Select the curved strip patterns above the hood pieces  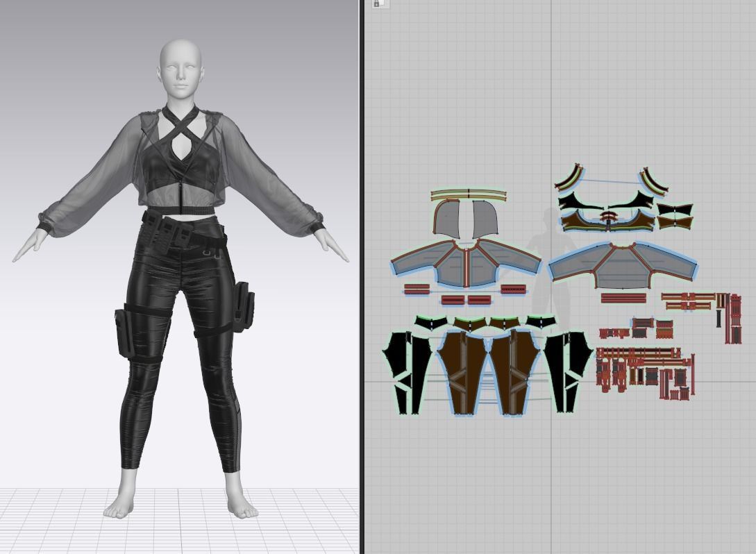pos(468,194)
